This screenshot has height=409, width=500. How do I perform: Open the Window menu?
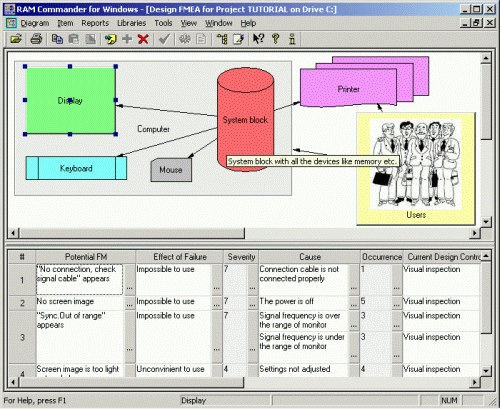[219, 23]
